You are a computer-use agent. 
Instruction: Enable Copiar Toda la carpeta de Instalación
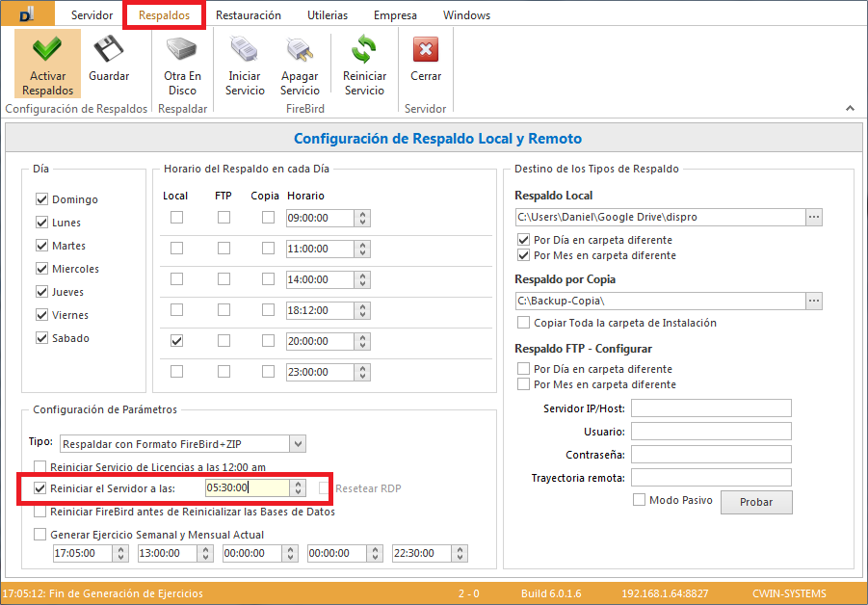pyautogui.click(x=524, y=323)
